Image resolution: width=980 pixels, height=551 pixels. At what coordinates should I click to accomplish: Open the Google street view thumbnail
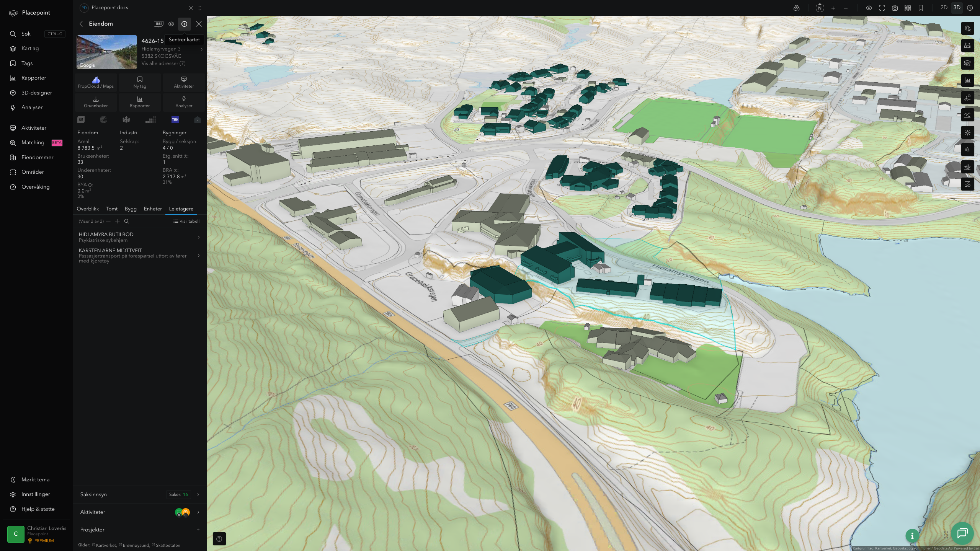pos(107,52)
